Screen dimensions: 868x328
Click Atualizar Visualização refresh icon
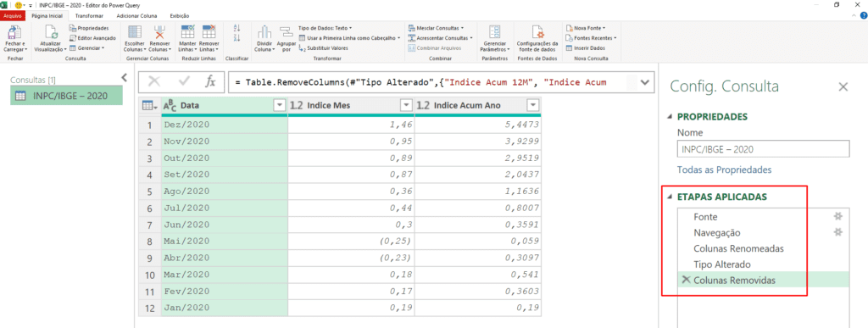(x=50, y=31)
